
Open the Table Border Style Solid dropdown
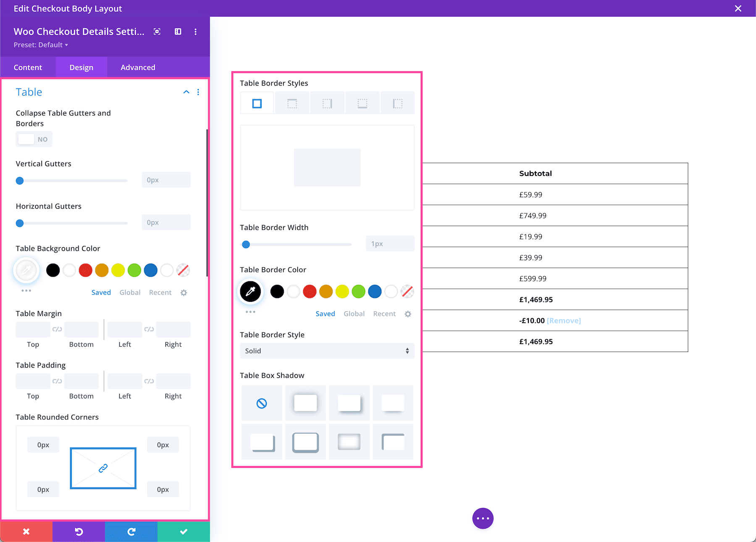click(327, 351)
